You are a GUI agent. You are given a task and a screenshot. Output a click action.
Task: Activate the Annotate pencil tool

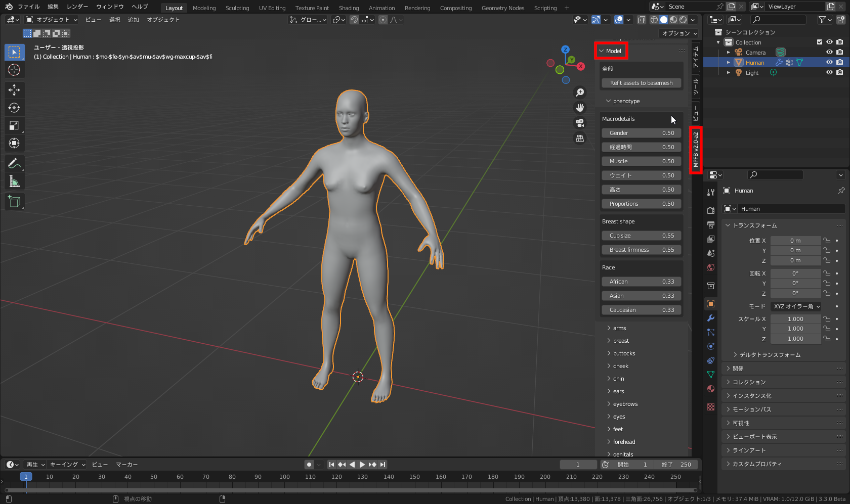pyautogui.click(x=14, y=163)
